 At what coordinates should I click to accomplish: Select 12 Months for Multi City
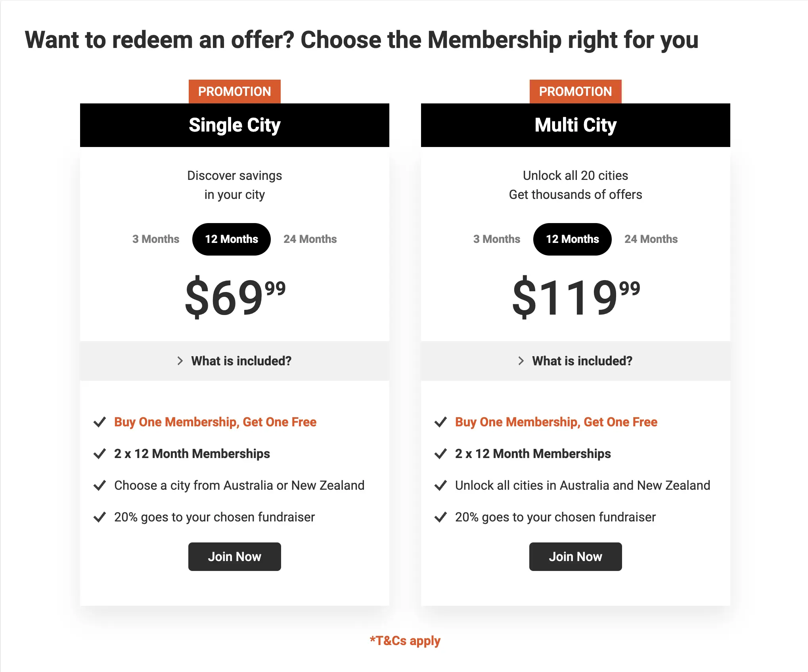[x=572, y=239]
